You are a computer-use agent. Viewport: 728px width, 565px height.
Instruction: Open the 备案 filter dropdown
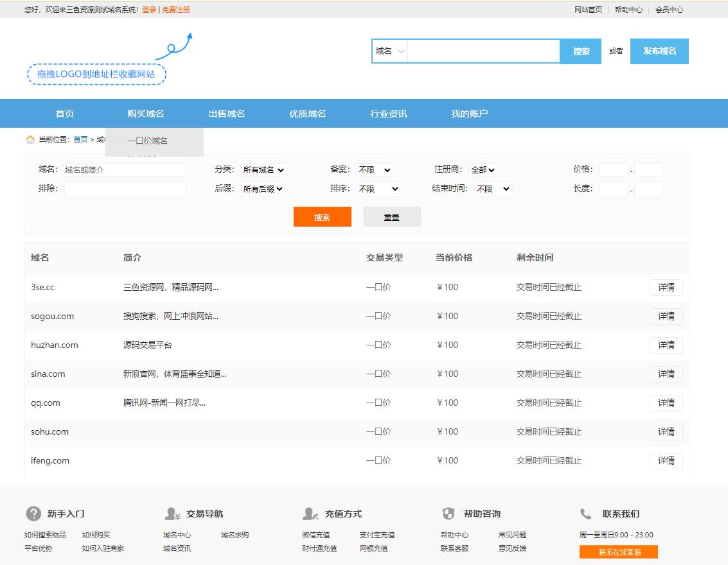coord(373,169)
